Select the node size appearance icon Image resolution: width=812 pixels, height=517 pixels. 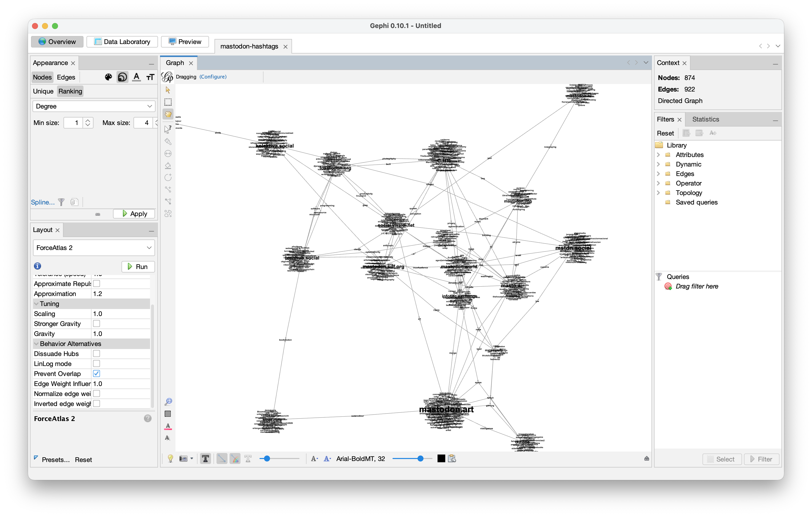coord(122,77)
